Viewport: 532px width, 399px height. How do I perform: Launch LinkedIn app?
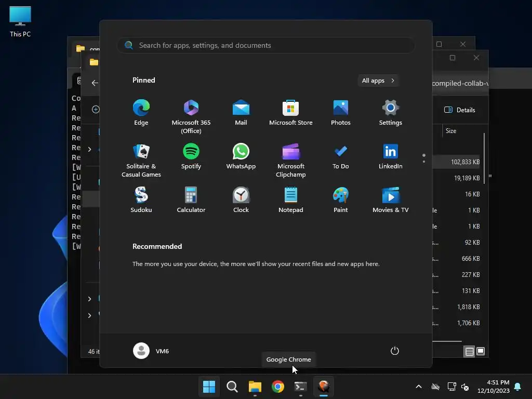[x=391, y=156]
